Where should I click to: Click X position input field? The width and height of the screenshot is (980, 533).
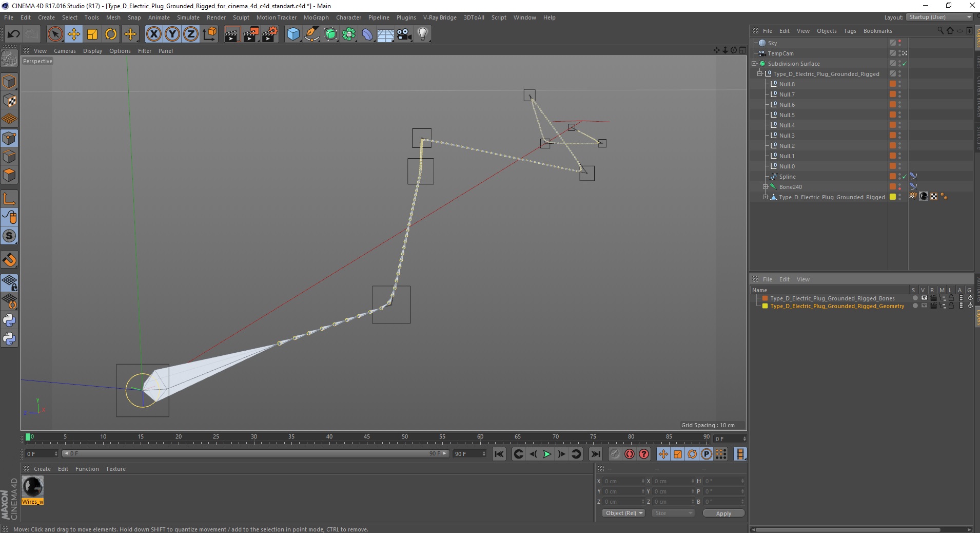623,481
